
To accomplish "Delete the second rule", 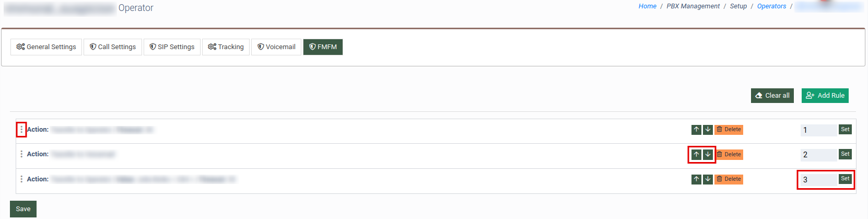I will tap(729, 155).
